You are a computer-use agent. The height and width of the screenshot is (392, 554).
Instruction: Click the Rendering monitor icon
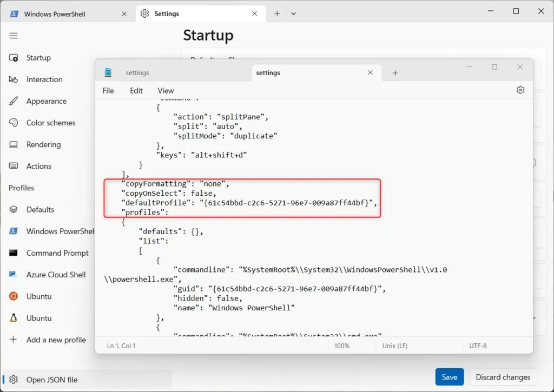click(x=14, y=144)
